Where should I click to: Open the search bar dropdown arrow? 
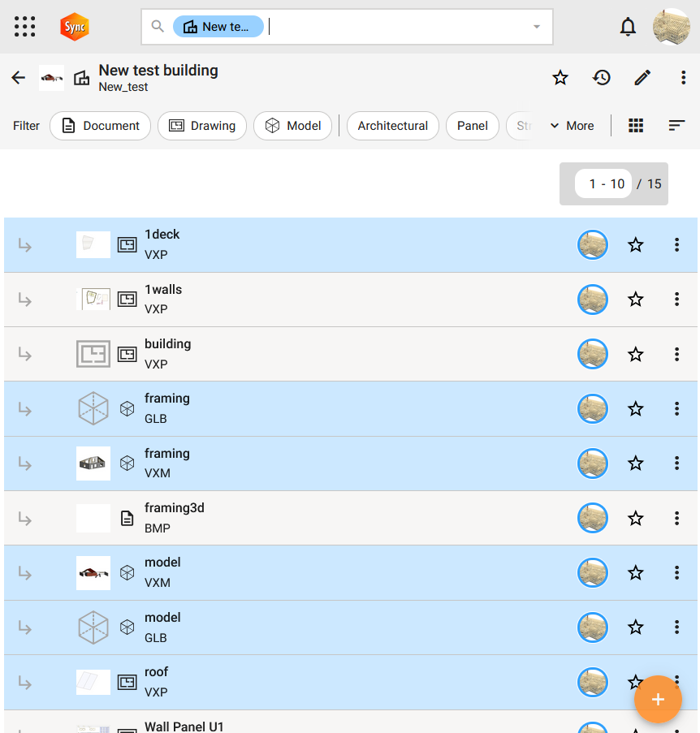tap(537, 27)
